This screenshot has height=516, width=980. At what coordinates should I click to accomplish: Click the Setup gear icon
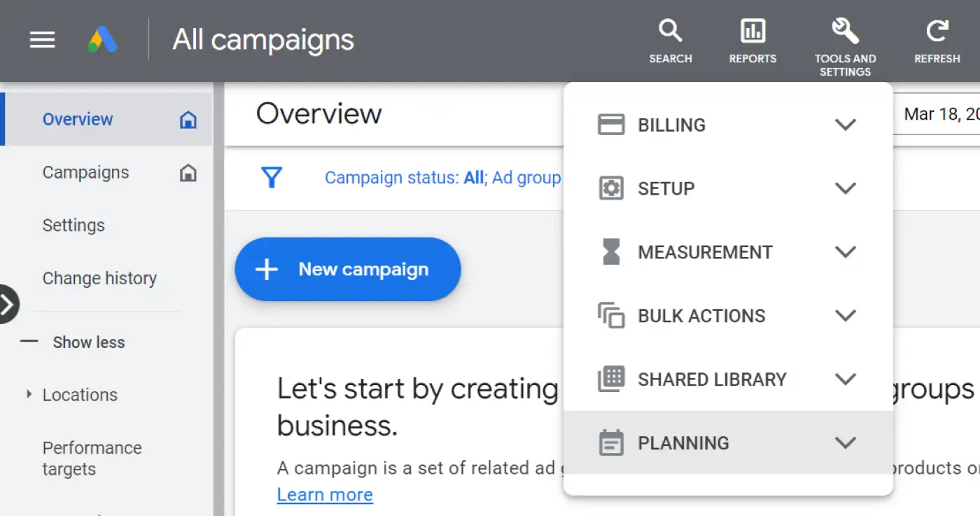[x=611, y=188]
